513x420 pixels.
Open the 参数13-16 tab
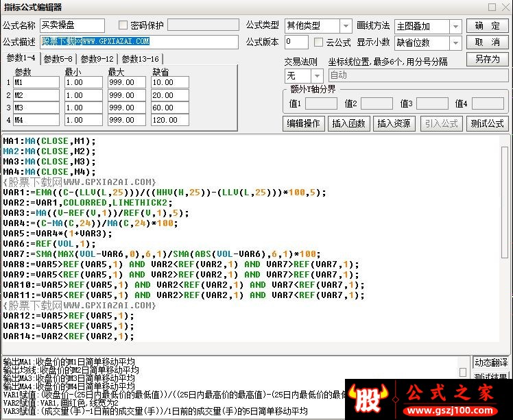tap(139, 59)
